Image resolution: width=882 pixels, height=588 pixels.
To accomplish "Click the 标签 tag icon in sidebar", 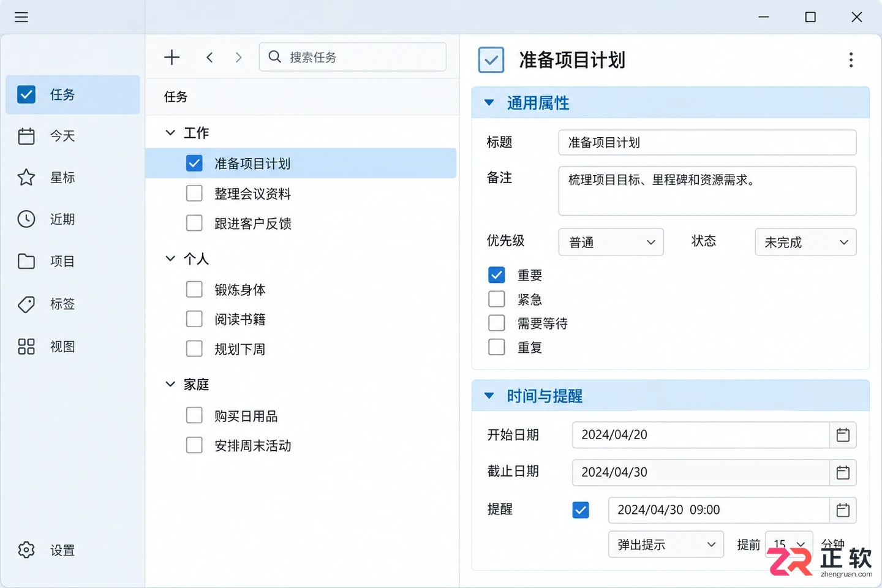I will (x=26, y=304).
